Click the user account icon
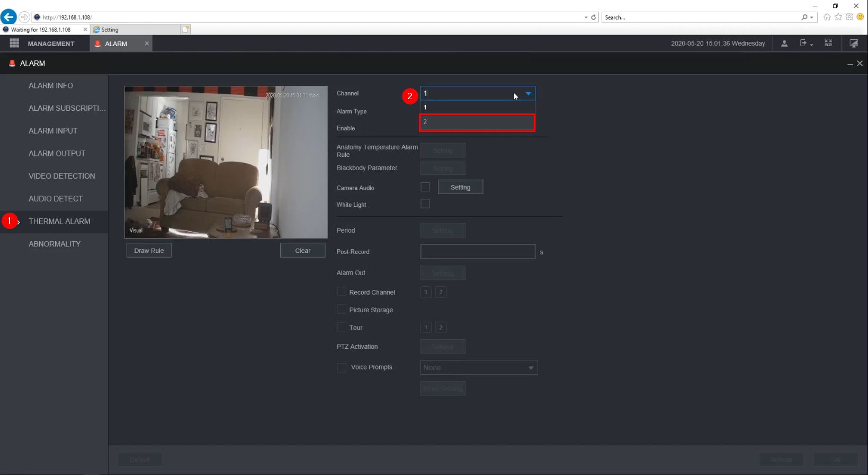Screen dimensions: 868x475 click(x=784, y=43)
